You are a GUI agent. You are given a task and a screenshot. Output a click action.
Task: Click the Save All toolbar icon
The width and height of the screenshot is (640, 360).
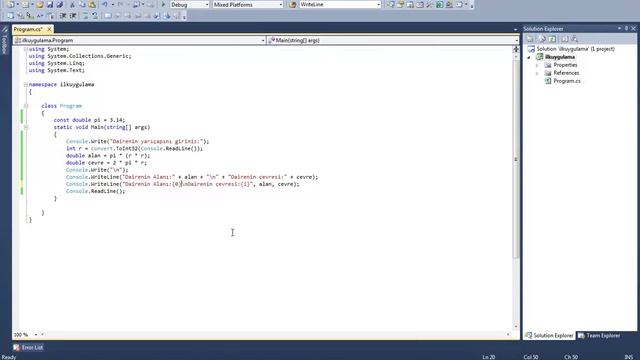point(60,4)
